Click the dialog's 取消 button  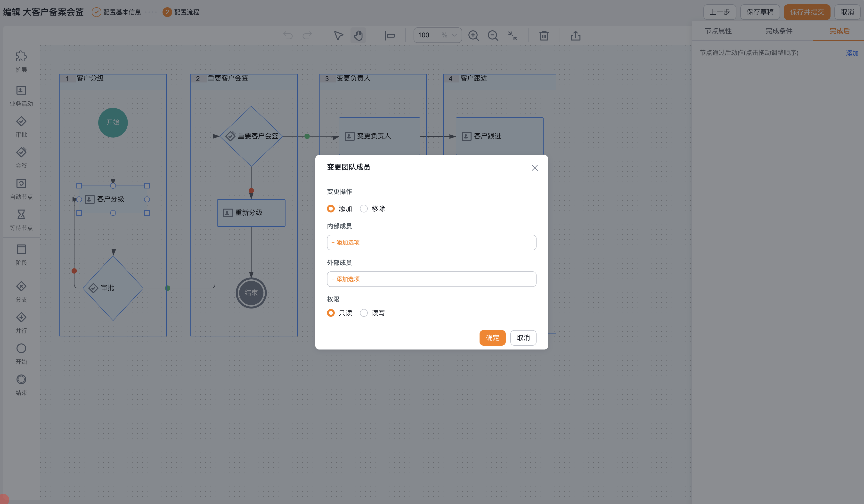pyautogui.click(x=523, y=338)
